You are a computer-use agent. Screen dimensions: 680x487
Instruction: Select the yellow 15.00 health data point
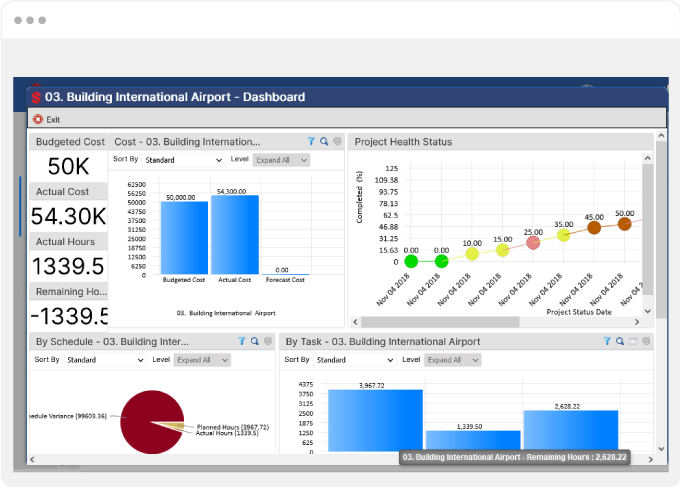tap(502, 250)
